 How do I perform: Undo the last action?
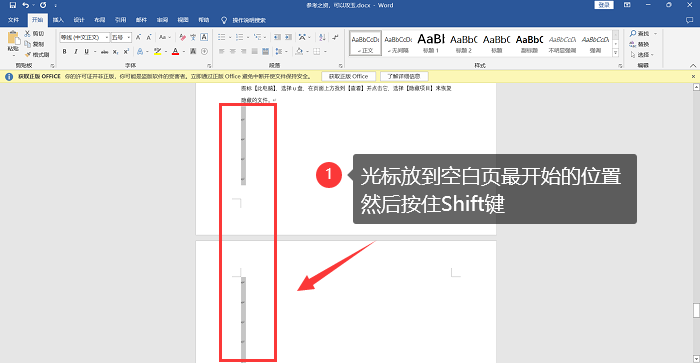pyautogui.click(x=25, y=5)
